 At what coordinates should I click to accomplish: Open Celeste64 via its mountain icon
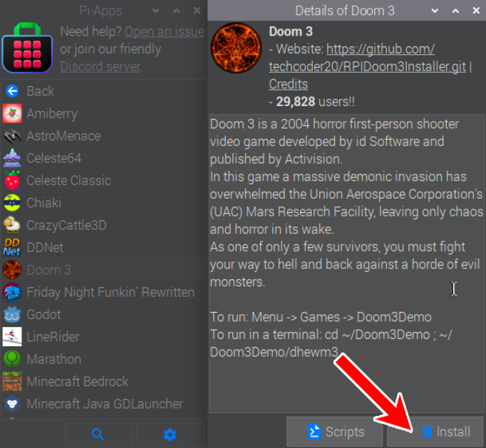tap(12, 158)
